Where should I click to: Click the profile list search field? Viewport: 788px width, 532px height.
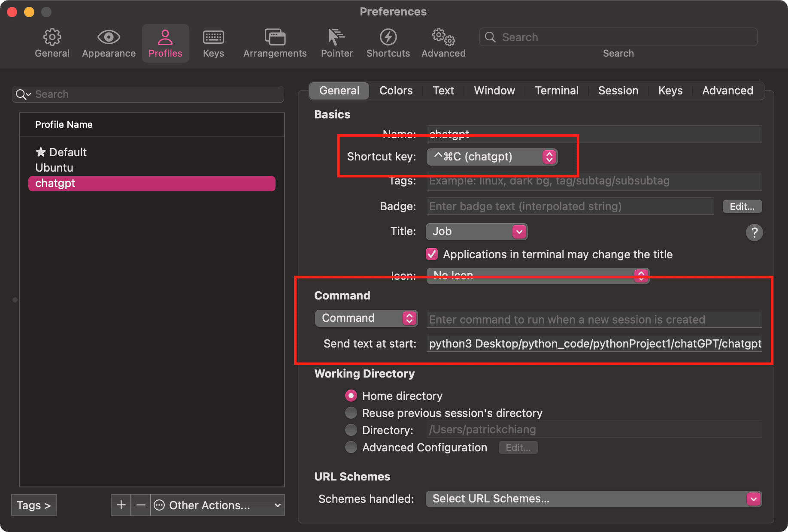[x=148, y=94]
